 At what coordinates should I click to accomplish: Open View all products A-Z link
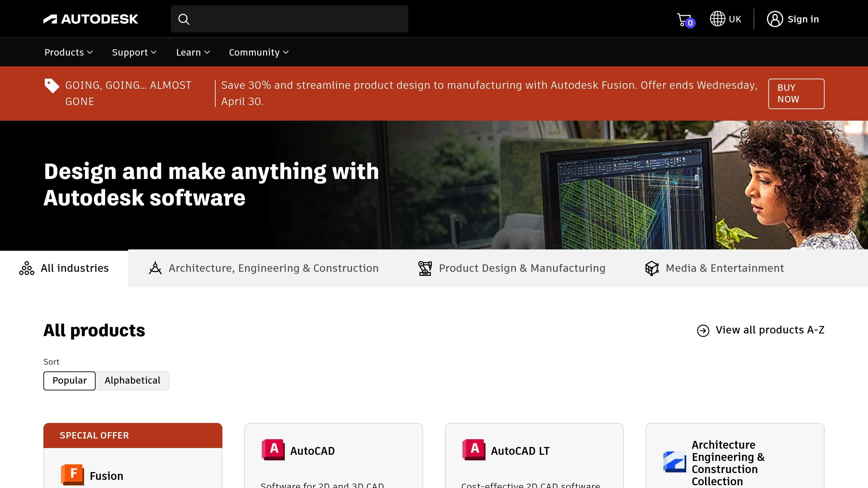[x=761, y=330]
